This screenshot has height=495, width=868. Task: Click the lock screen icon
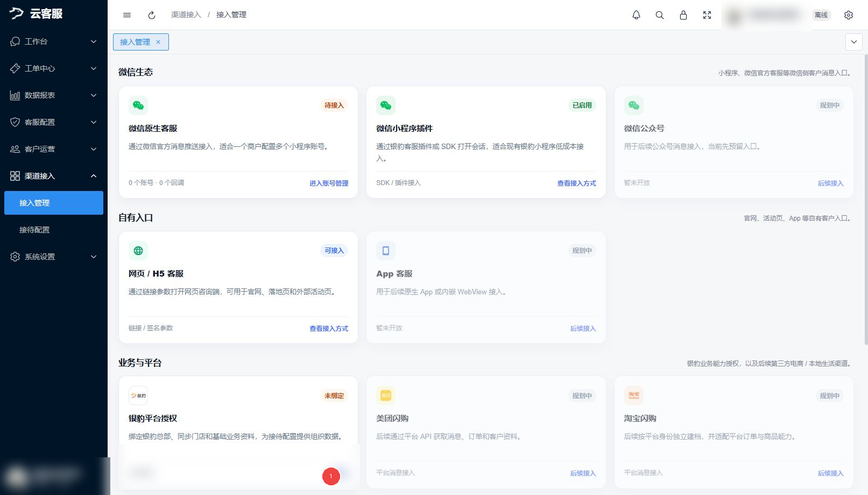pos(683,15)
